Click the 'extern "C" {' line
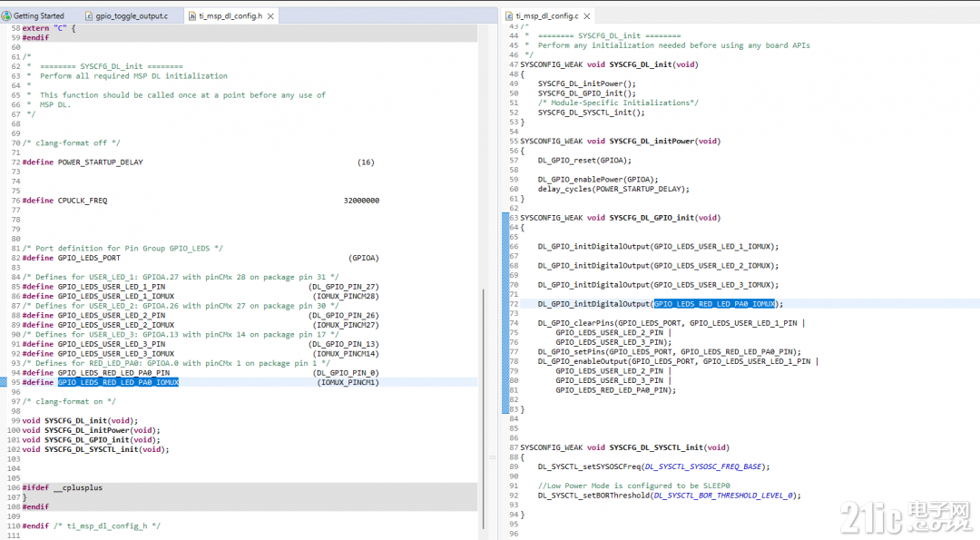 coord(49,28)
